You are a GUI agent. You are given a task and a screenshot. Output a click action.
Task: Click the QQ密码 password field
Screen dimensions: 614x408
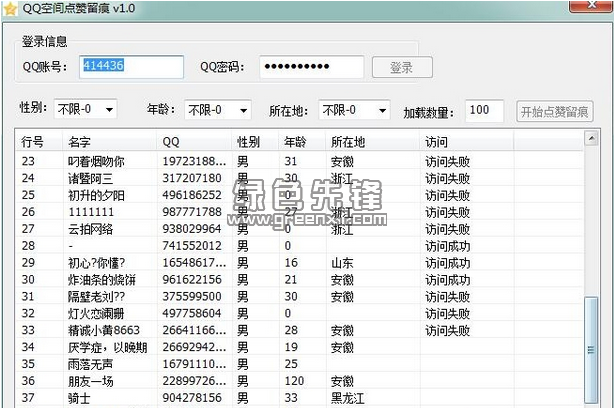click(312, 67)
